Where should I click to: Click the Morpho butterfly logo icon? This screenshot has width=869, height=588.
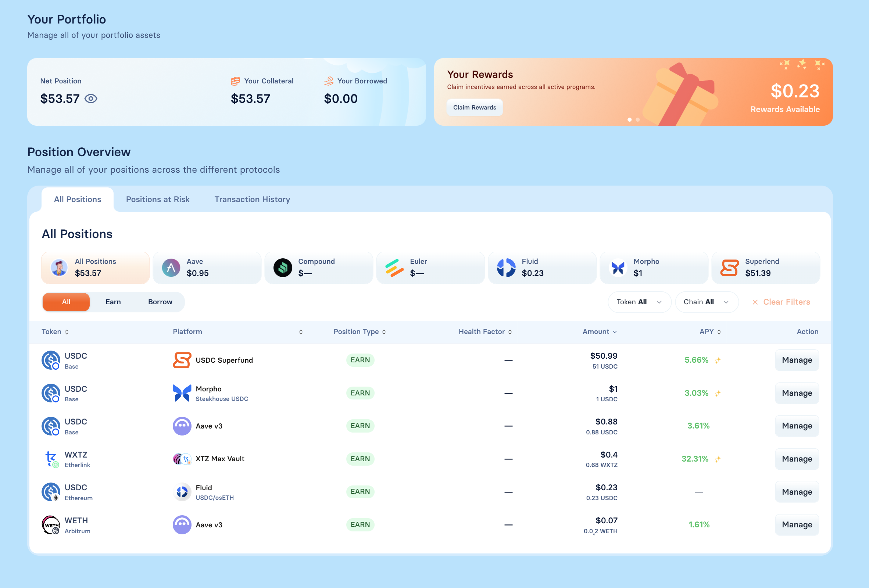tap(618, 268)
